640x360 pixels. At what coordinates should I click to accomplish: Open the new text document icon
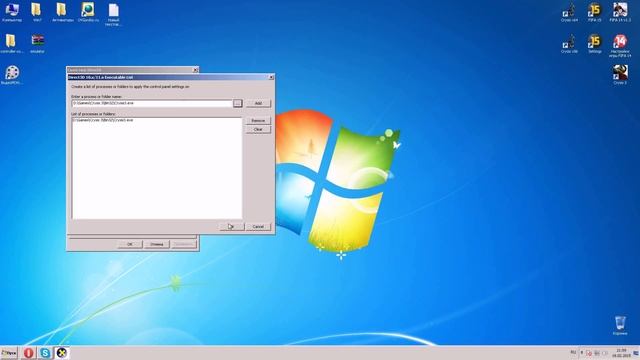(x=113, y=14)
